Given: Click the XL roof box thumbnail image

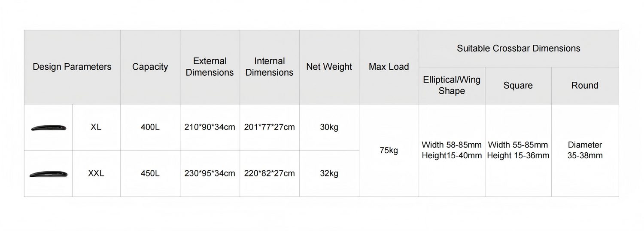Looking at the screenshot, I should (49, 128).
